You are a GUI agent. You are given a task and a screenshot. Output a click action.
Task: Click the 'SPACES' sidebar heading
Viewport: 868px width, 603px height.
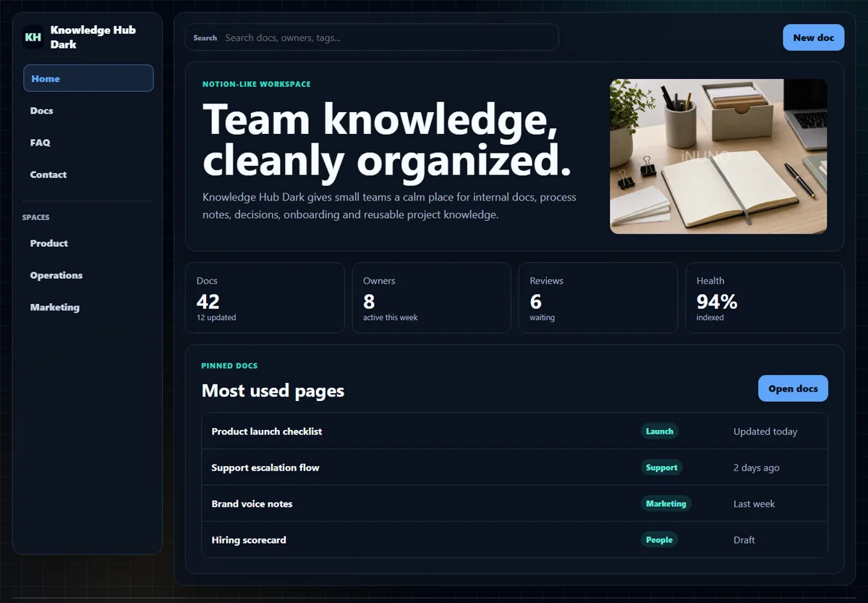click(36, 217)
